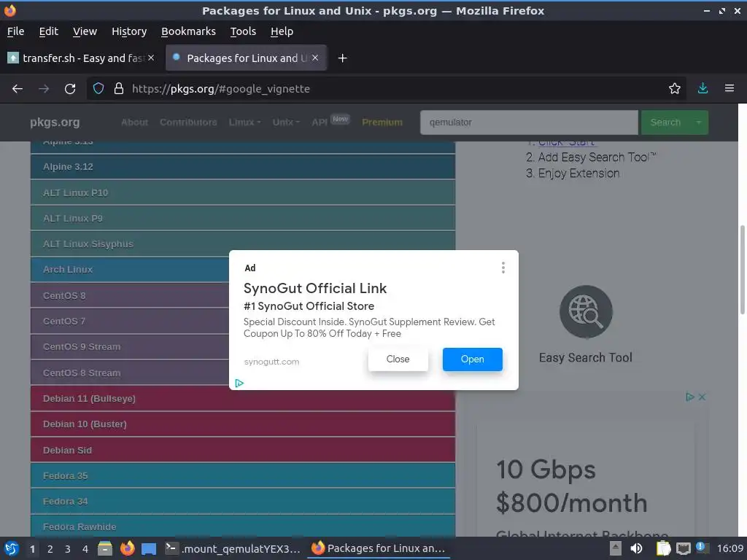The image size is (747, 560).
Task: Click the AdChoices icon in popup ad
Action: point(239,383)
